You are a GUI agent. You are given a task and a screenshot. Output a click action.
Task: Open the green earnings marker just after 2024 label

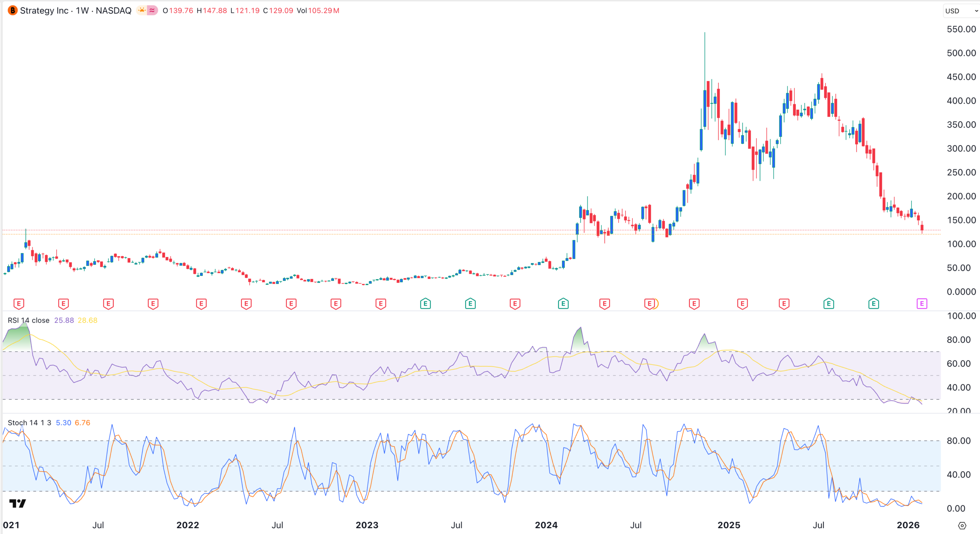click(x=563, y=304)
